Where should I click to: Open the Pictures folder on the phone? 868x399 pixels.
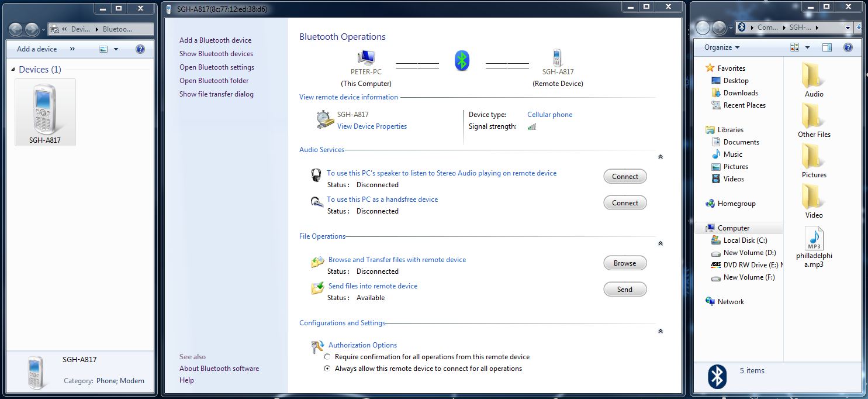[x=814, y=160]
